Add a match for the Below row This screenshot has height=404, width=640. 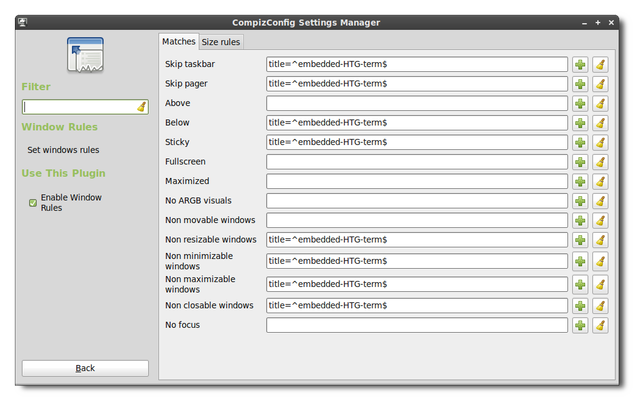pyautogui.click(x=580, y=123)
